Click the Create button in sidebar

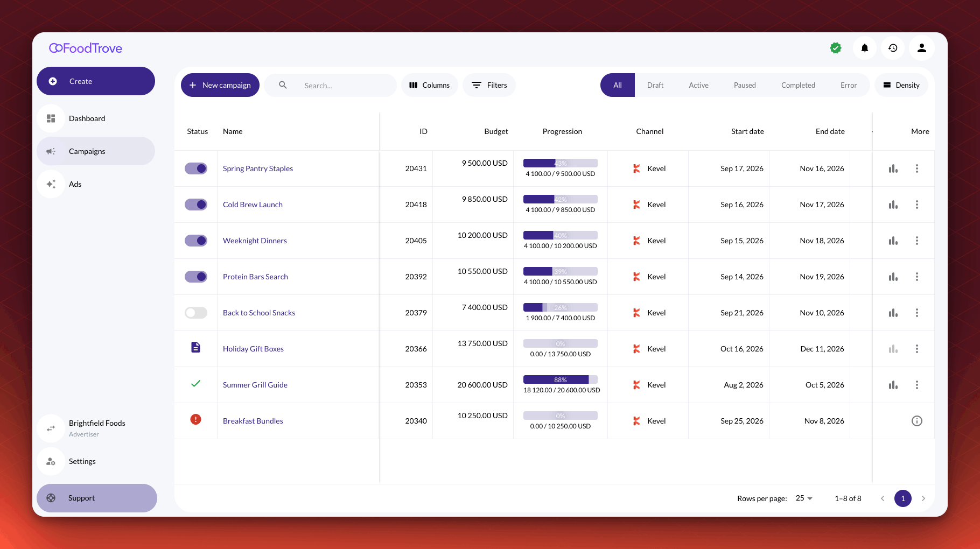click(96, 81)
